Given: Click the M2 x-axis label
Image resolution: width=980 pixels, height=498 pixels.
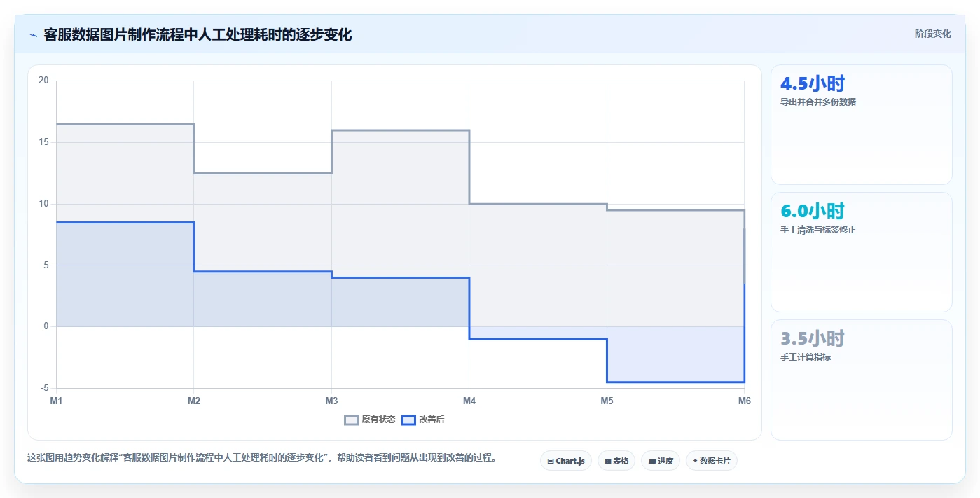Looking at the screenshot, I should (x=194, y=401).
